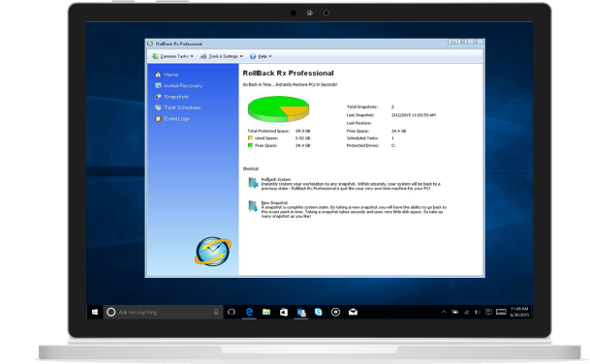
Task: Click the Cortana circle icon
Action: coord(111,312)
